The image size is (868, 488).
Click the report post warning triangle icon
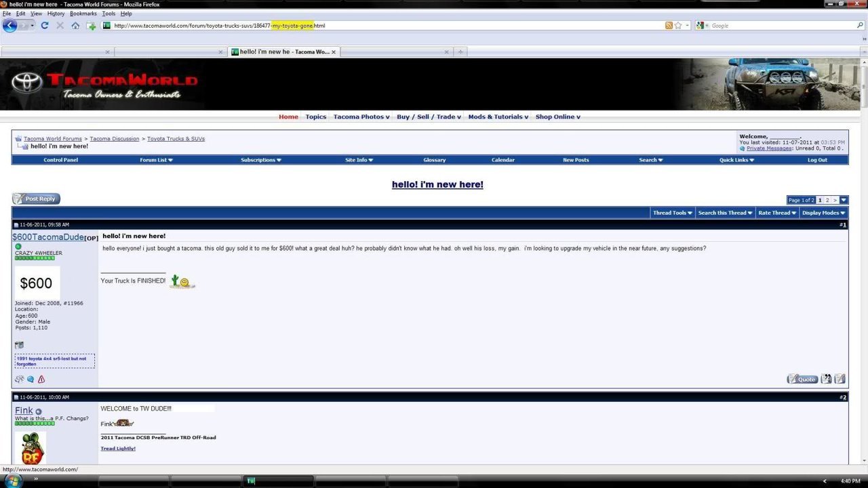tap(41, 380)
